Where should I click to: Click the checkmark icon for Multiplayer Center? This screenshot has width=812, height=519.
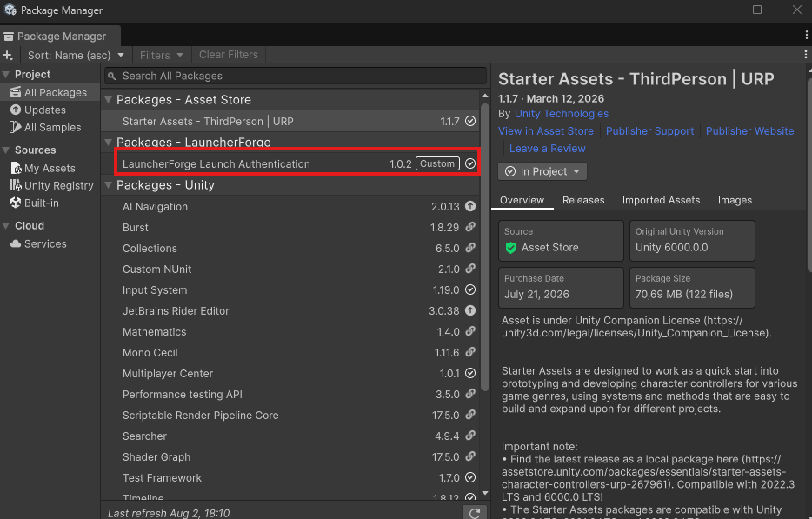(x=470, y=373)
